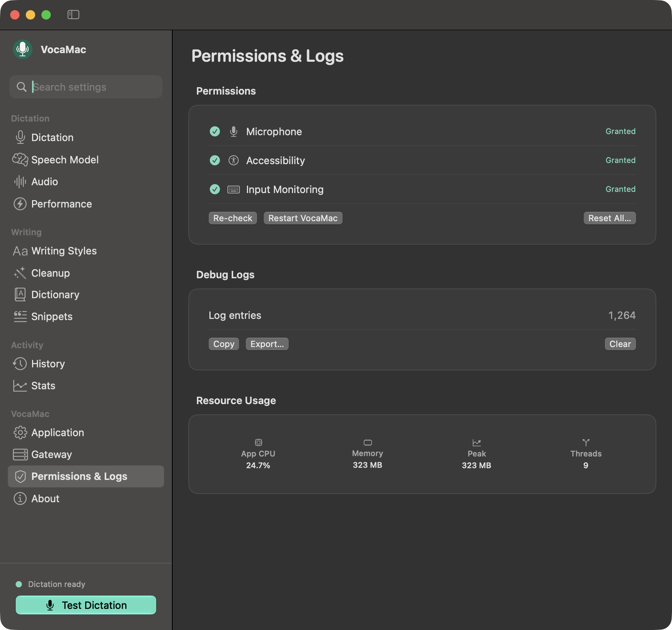Open the Writing Styles page
This screenshot has width=672, height=630.
[x=86, y=251]
